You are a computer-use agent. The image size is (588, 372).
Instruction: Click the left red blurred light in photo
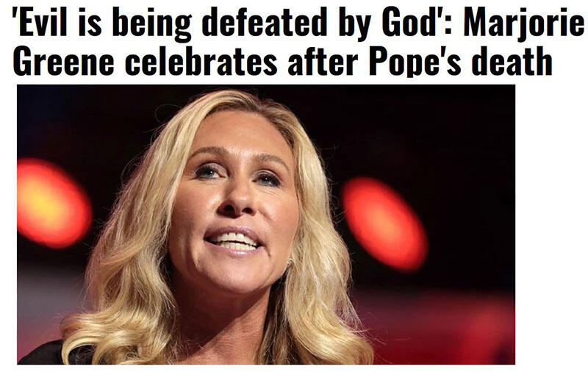pos(52,203)
